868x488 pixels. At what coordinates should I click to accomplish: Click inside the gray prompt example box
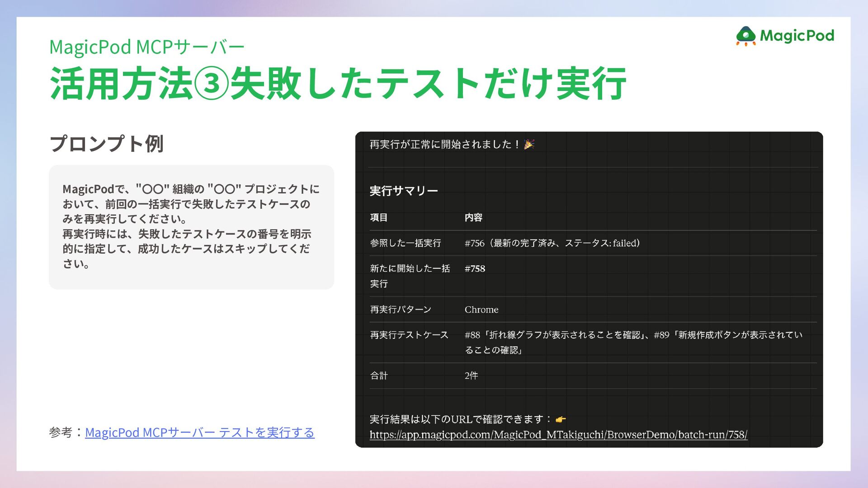[191, 226]
